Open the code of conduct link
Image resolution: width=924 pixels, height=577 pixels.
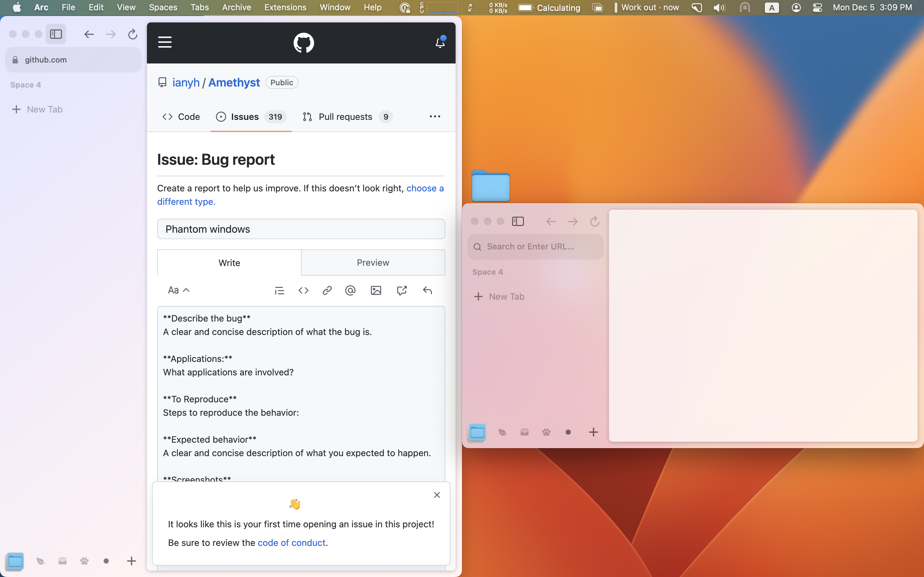pyautogui.click(x=291, y=543)
